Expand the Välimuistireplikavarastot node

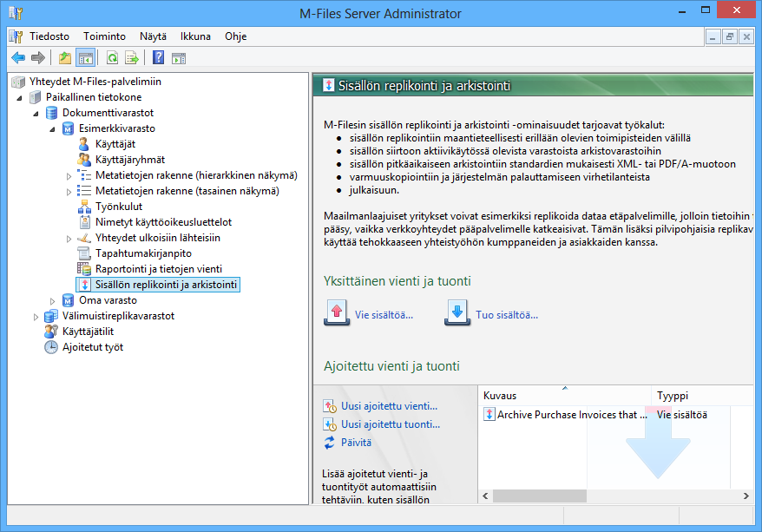pyautogui.click(x=36, y=316)
